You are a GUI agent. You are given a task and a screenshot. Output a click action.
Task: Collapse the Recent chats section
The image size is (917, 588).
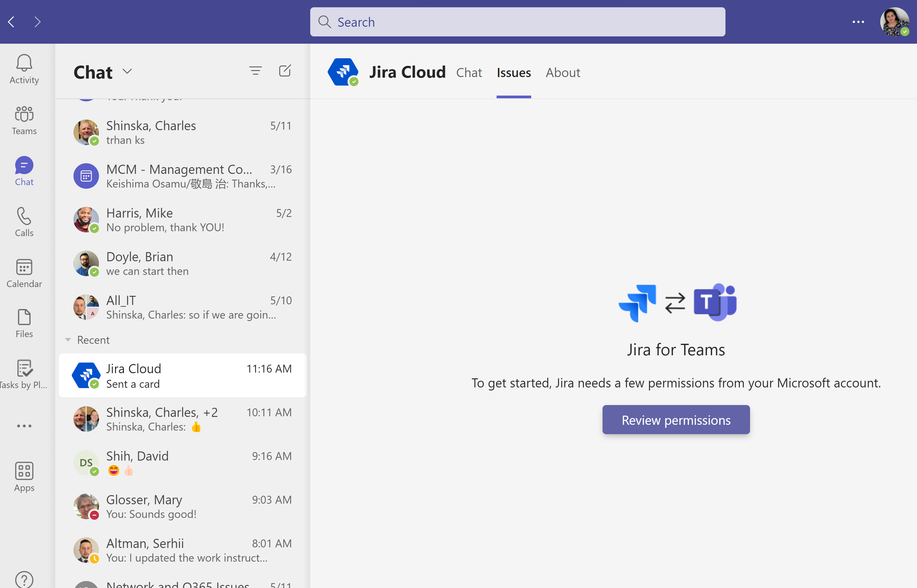pos(68,340)
